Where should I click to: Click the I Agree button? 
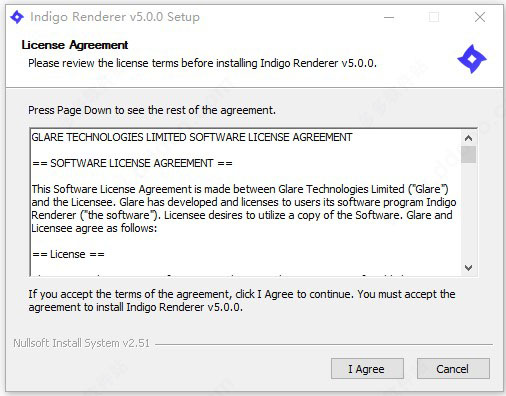[367, 369]
